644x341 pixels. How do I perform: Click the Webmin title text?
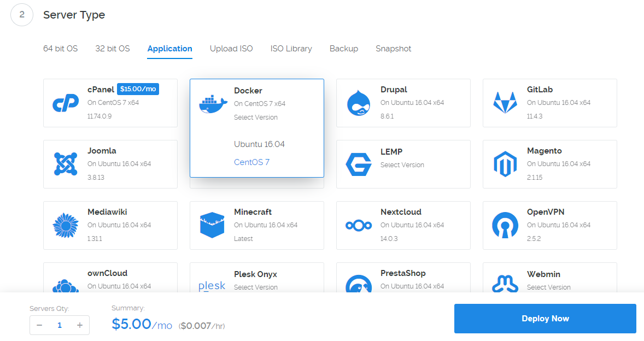[x=543, y=274]
